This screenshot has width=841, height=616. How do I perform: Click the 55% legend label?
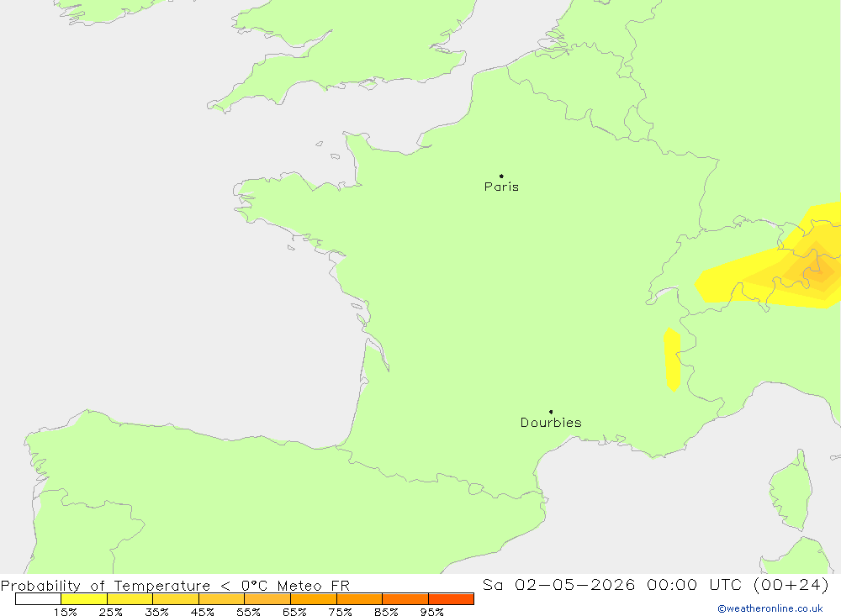tap(248, 612)
